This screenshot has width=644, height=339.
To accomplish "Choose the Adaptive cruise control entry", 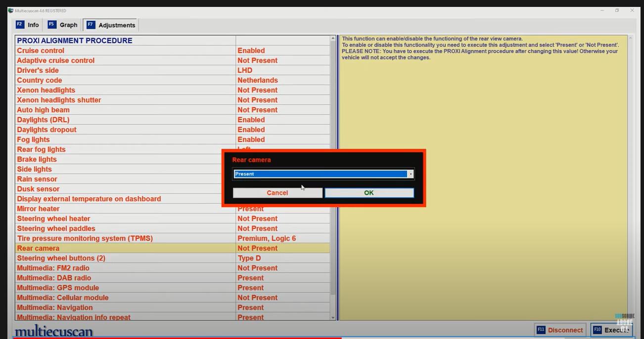I will click(173, 60).
